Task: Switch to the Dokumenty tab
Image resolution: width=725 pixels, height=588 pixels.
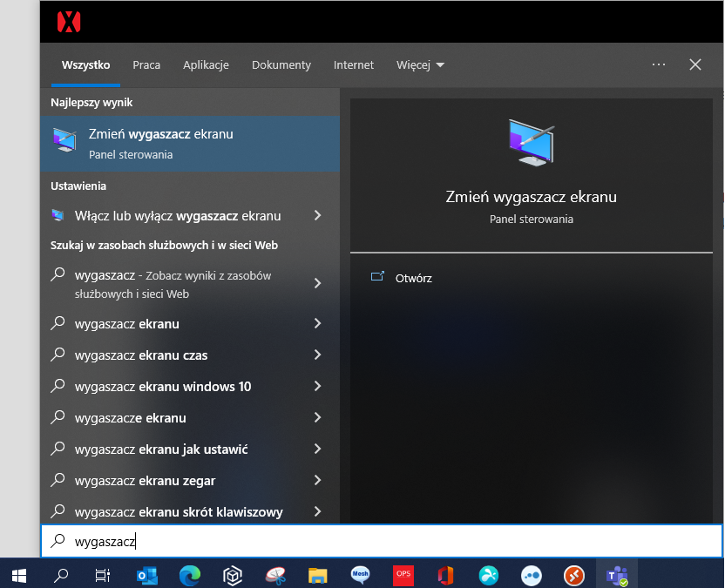Action: [281, 65]
